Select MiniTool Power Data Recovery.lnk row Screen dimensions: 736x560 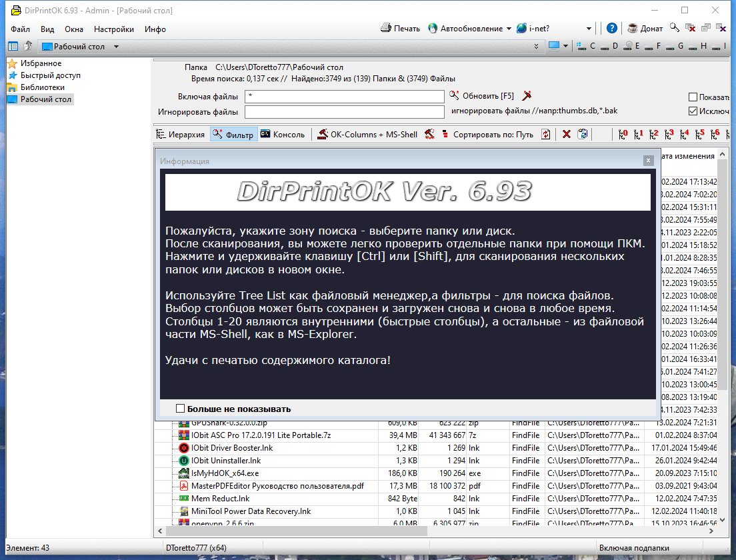coord(437,511)
